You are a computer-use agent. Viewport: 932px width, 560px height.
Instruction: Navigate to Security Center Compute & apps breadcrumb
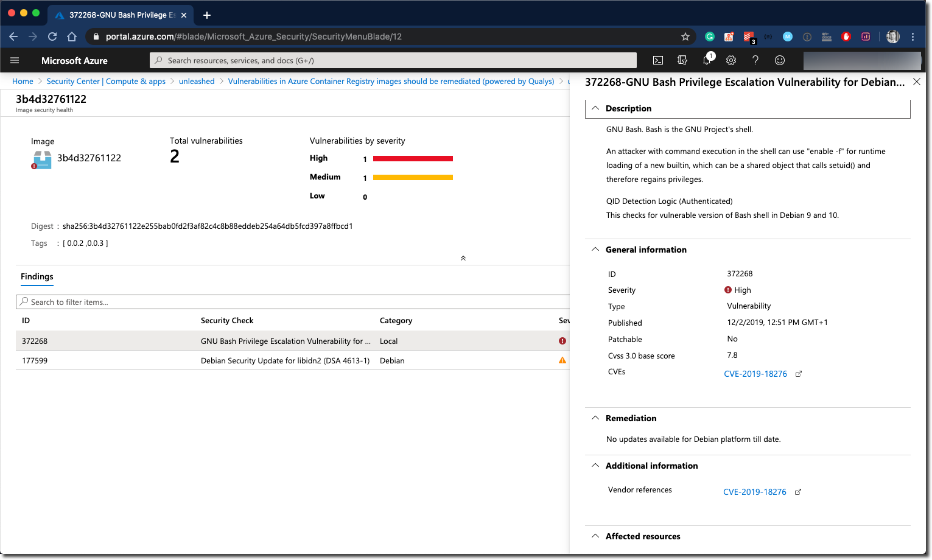[x=105, y=81]
